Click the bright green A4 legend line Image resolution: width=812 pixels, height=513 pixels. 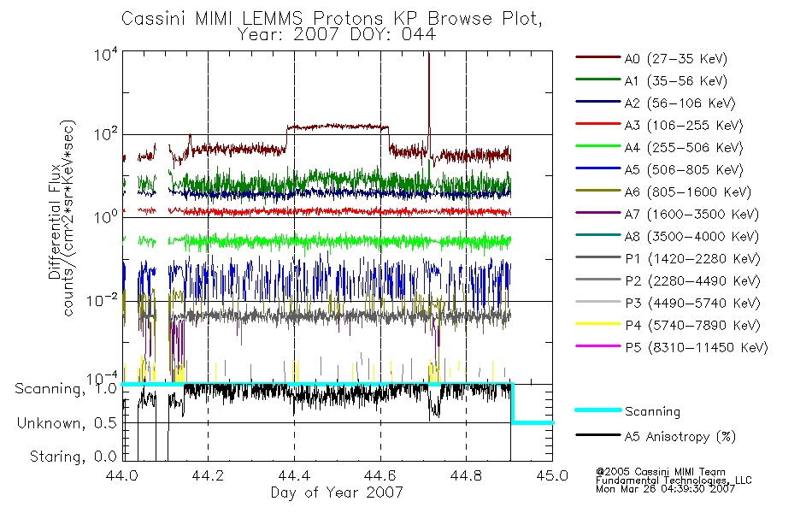[x=597, y=146]
